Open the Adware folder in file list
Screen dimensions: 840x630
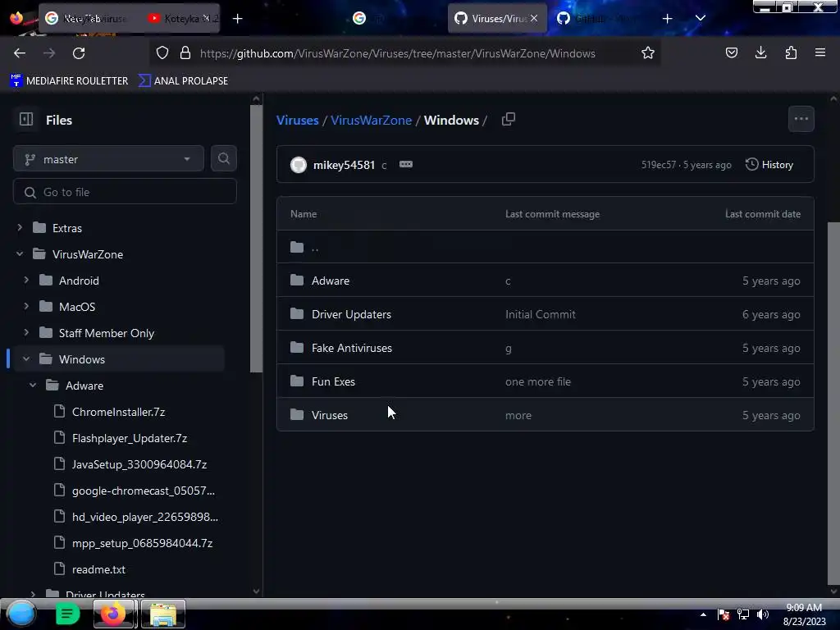click(330, 281)
